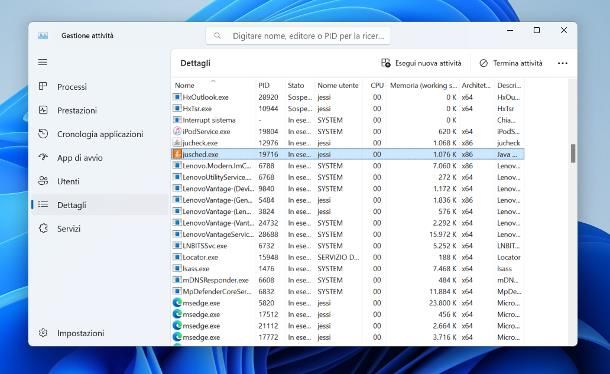Click the iPodService.exe icon
Image resolution: width=610 pixels, height=374 pixels.
177,131
